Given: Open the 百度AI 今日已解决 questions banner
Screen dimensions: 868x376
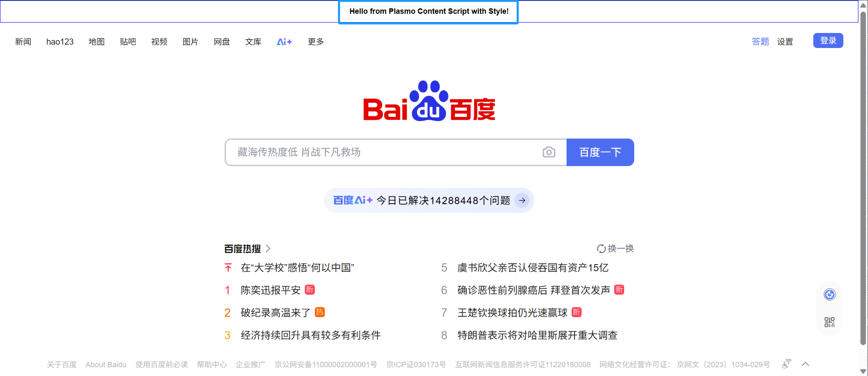Looking at the screenshot, I should 429,200.
